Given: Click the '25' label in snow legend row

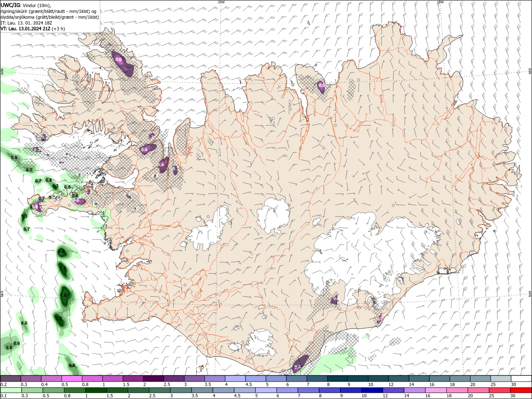Looking at the screenshot, I should [x=493, y=384].
